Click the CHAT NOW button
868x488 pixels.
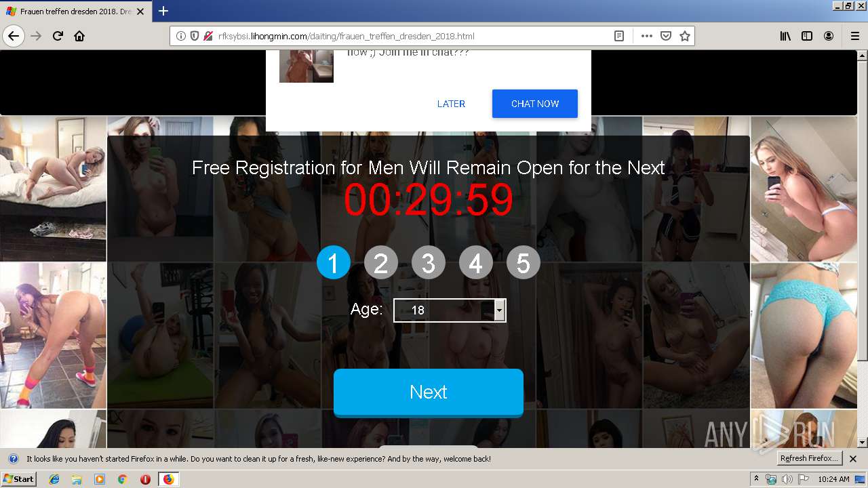pos(535,104)
